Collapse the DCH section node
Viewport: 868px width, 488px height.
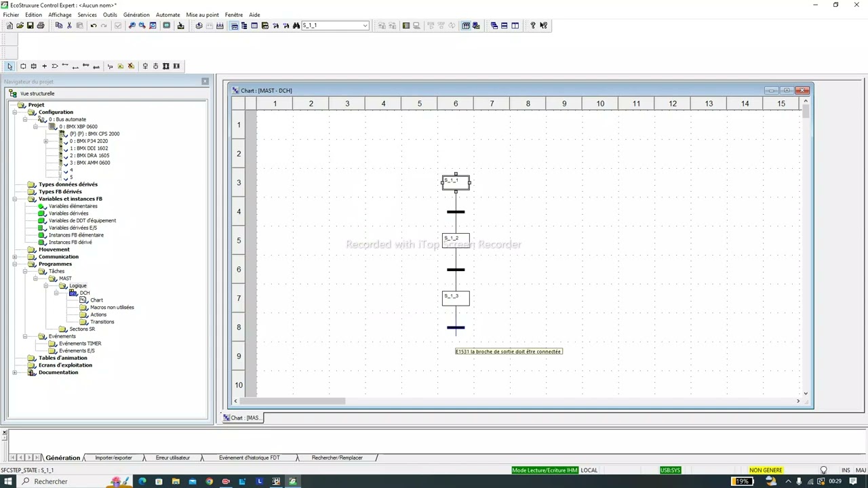pyautogui.click(x=56, y=293)
